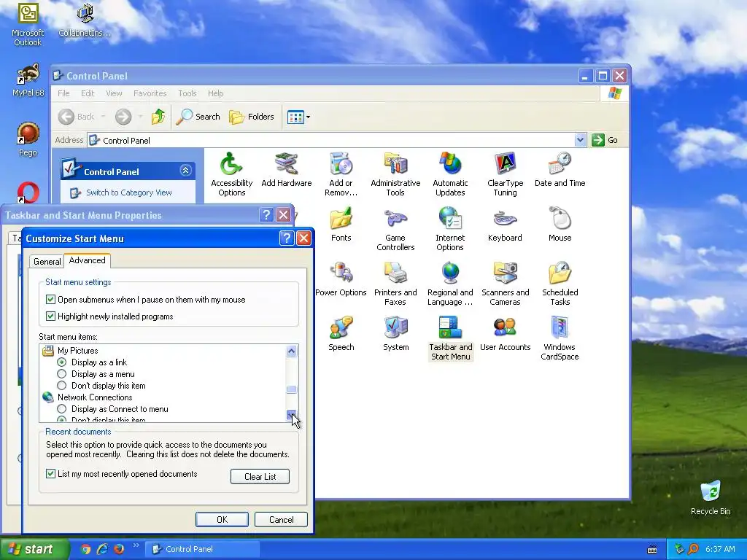The height and width of the screenshot is (560, 747).
Task: Click the Clear List button
Action: (x=260, y=477)
